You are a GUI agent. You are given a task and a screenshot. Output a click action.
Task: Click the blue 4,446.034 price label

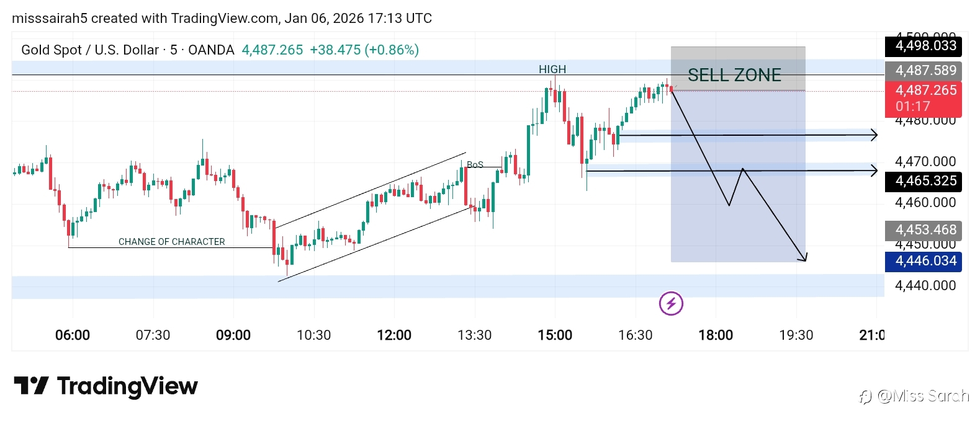point(924,261)
